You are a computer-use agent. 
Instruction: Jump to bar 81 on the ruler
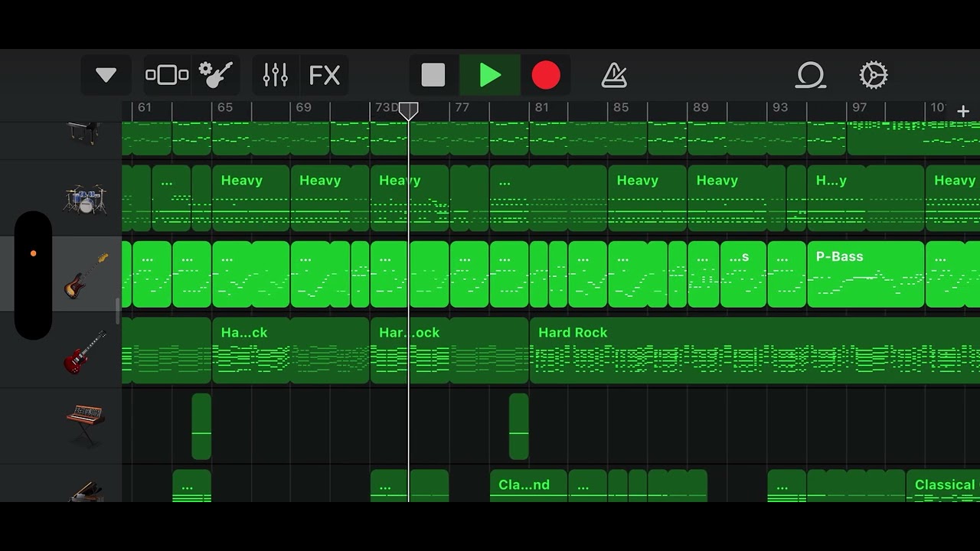(541, 107)
